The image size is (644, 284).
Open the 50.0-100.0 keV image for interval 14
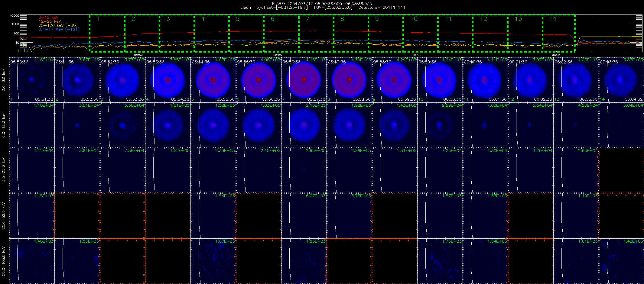point(621,261)
